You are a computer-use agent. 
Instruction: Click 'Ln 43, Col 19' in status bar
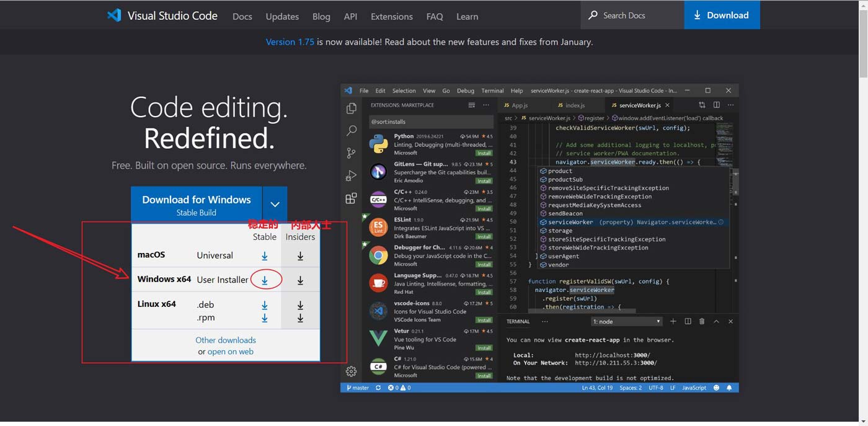pos(597,388)
